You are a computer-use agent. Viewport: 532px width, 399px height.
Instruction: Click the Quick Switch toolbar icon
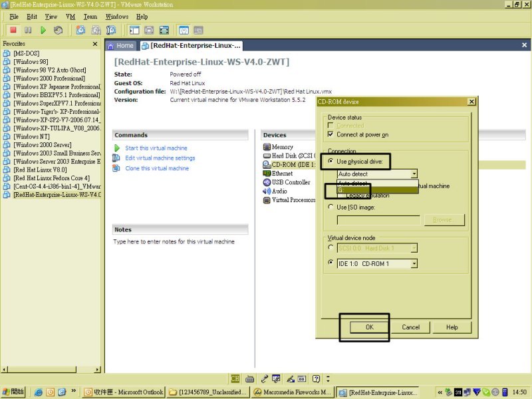(149, 30)
